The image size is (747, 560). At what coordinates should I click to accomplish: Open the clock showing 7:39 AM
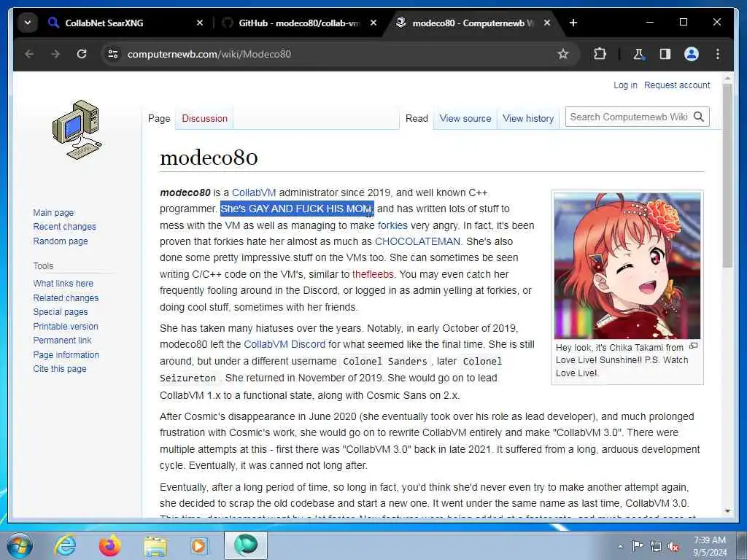[710, 546]
